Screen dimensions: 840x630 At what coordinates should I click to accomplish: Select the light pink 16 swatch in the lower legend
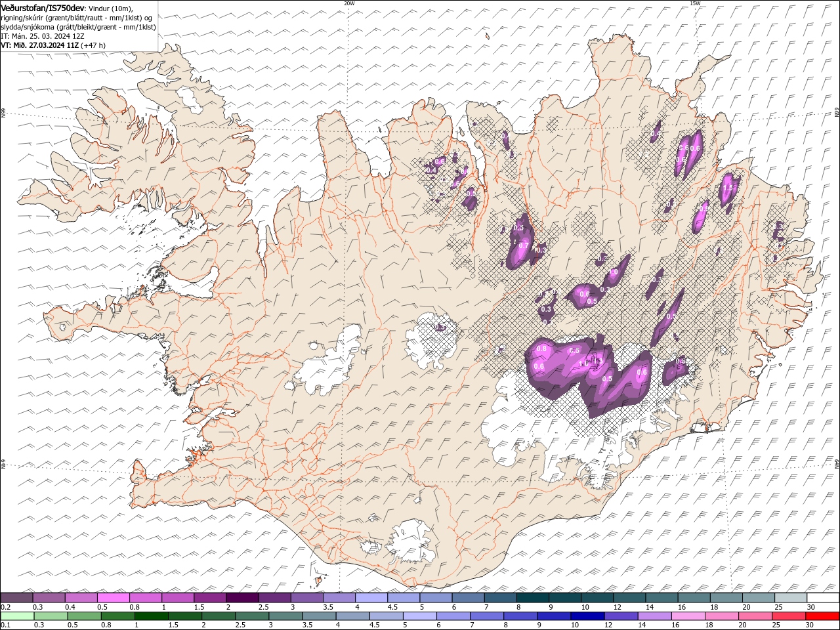[688, 616]
